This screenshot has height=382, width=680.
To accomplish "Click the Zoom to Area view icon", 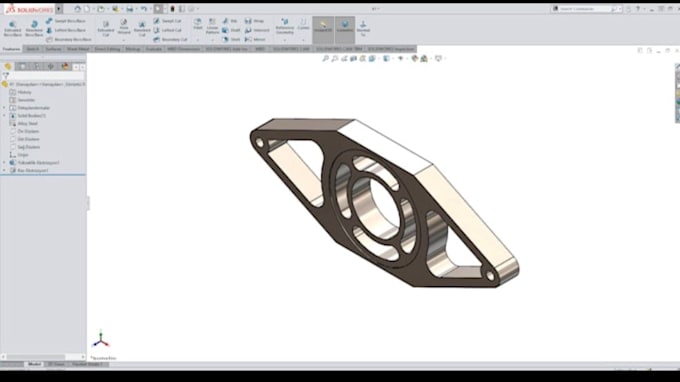I will [x=335, y=59].
